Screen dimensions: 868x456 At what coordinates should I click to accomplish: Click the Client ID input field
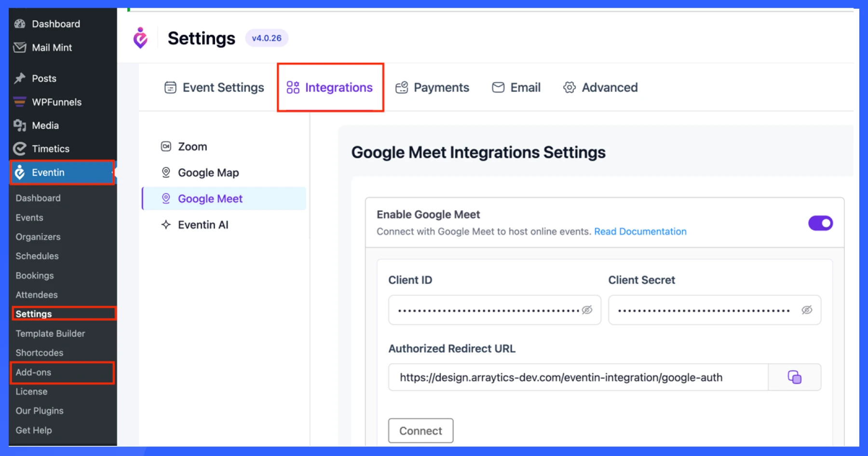point(495,310)
